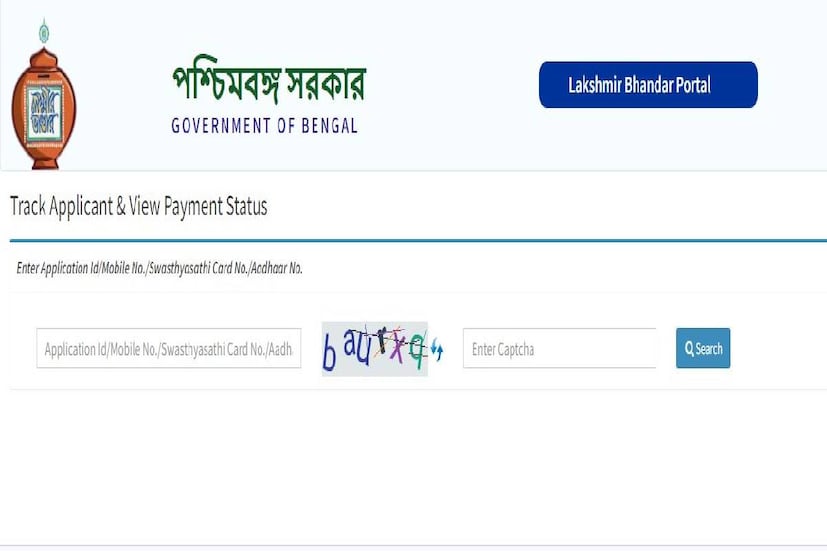Viewport: 827px width, 551px height.
Task: Open the Lakshmir Bhandar Portal button
Action: pyautogui.click(x=648, y=85)
